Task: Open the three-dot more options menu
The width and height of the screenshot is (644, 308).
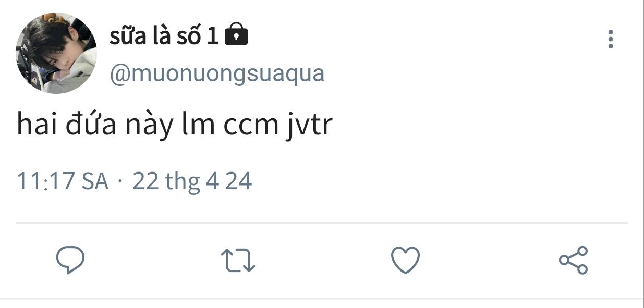Action: [610, 40]
